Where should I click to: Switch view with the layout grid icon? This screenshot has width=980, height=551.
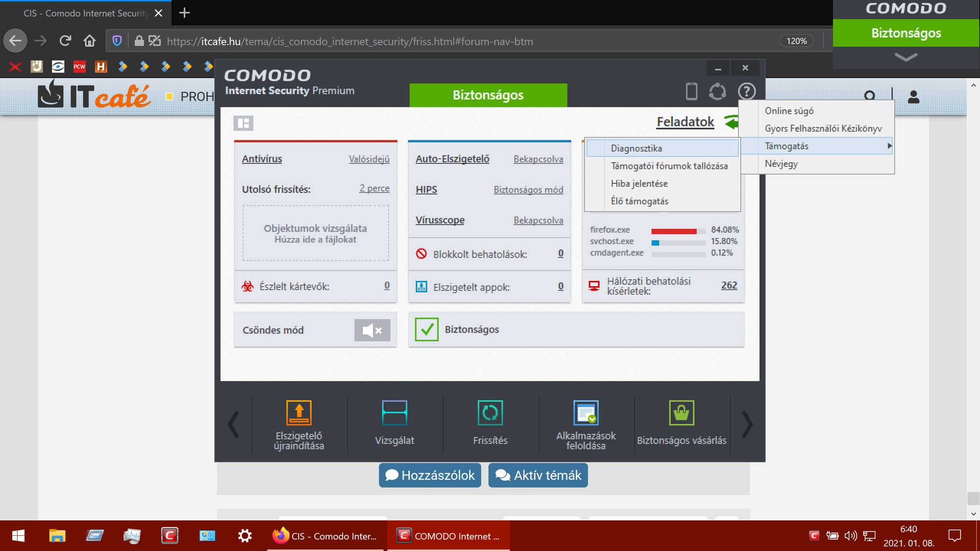[x=243, y=123]
